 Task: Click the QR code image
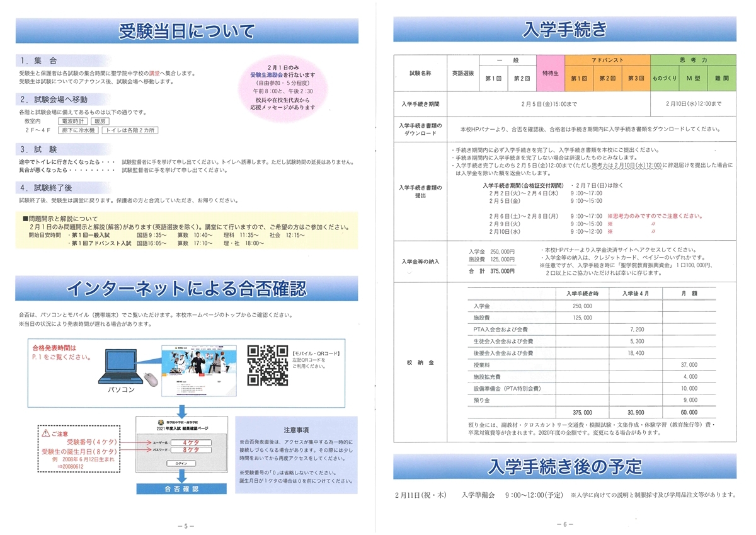(268, 365)
